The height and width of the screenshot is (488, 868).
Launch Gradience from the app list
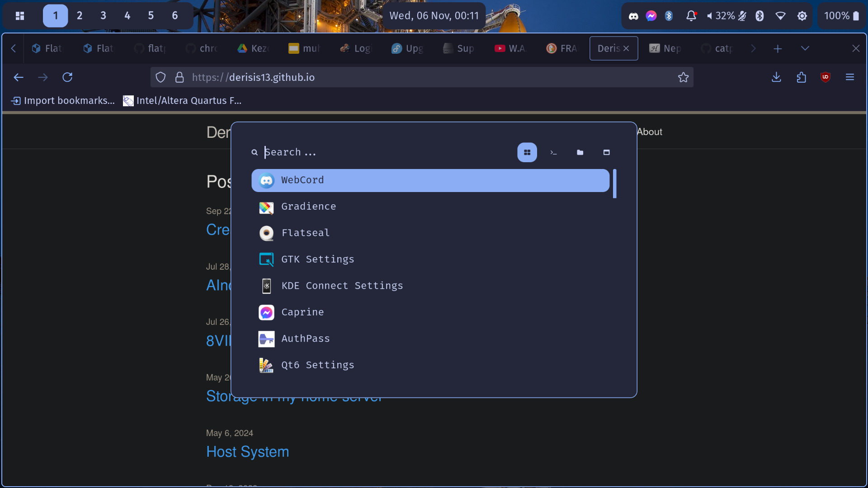308,206
